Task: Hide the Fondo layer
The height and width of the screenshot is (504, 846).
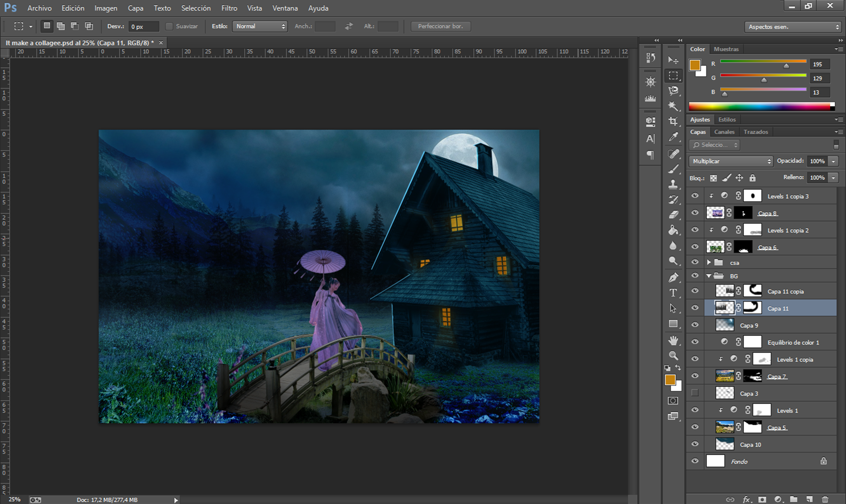Action: tap(695, 461)
